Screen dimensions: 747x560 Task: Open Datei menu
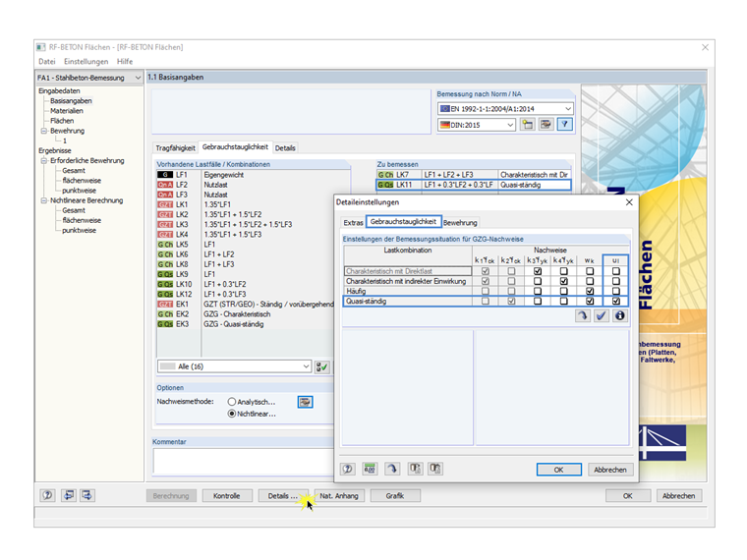point(47,62)
